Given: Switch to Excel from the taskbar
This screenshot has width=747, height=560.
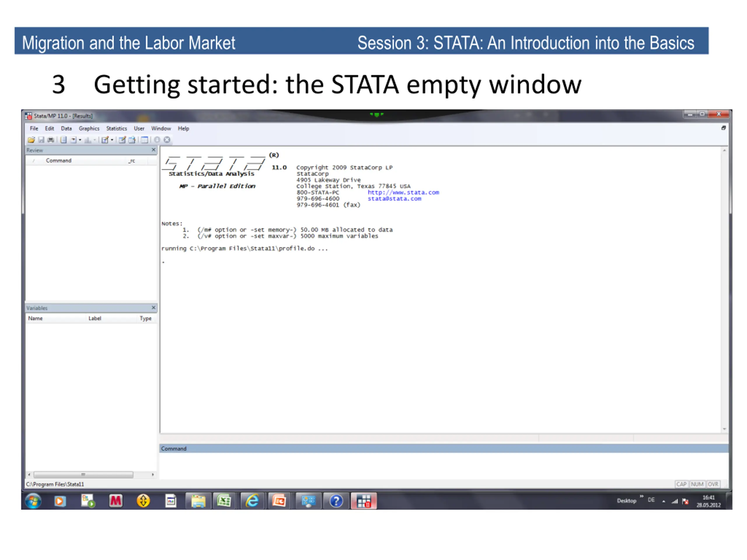Looking at the screenshot, I should coord(224,501).
